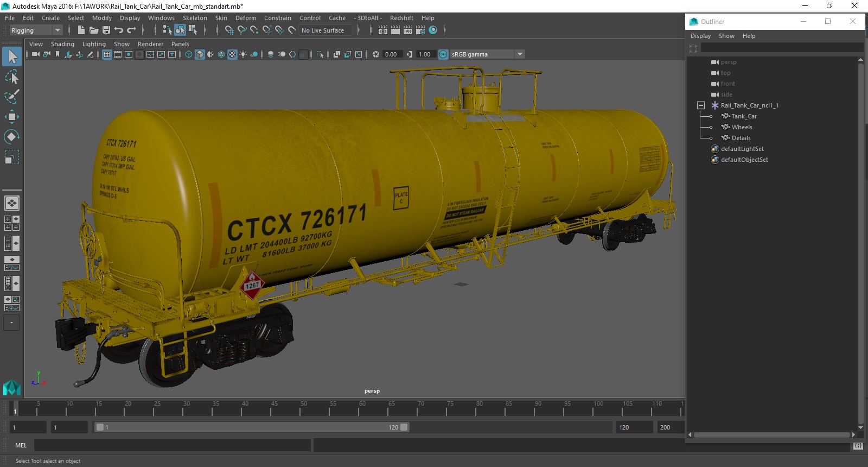
Task: Click the No Live Surface field
Action: 325,30
